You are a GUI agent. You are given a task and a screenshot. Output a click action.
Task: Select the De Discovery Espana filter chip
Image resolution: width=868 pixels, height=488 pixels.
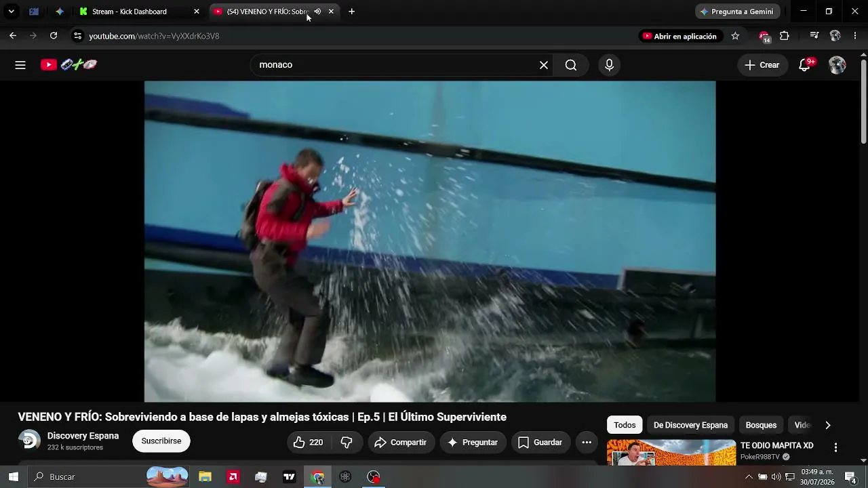coord(690,426)
